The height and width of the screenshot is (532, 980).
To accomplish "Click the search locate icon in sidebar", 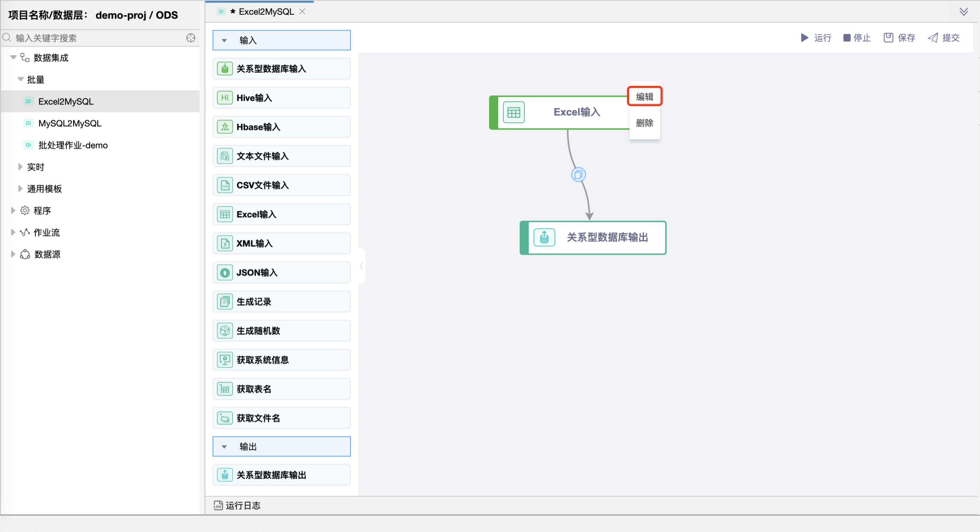I will click(x=190, y=38).
